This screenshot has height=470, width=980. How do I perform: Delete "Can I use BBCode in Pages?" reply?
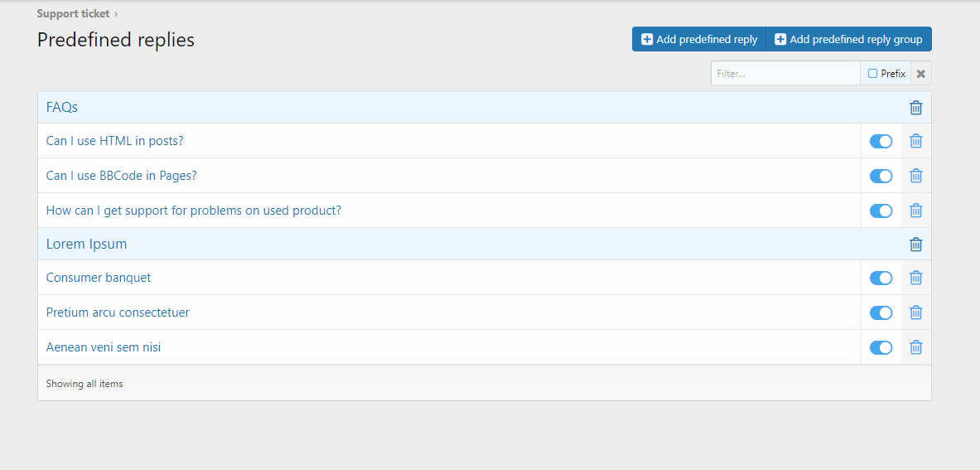coord(915,176)
